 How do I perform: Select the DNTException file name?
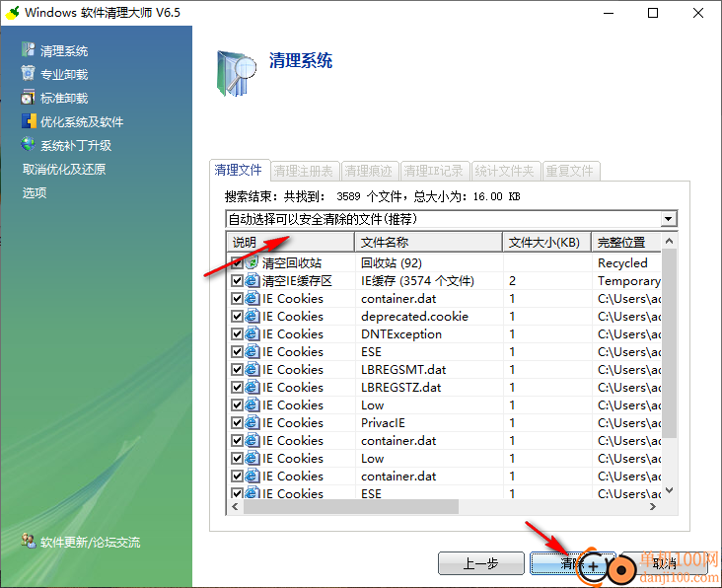[x=401, y=333]
